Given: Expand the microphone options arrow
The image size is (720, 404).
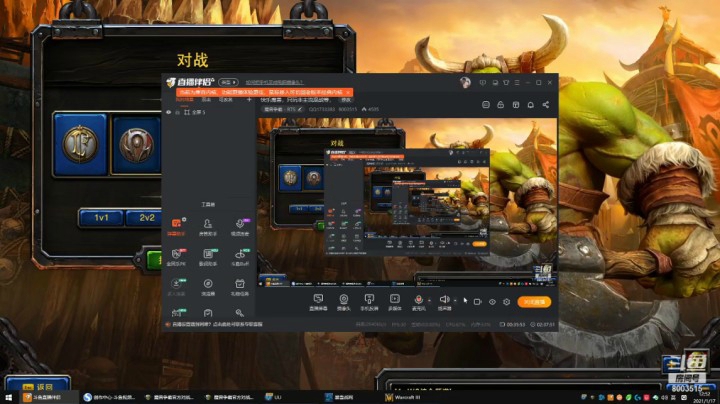Looking at the screenshot, I should pyautogui.click(x=429, y=301).
